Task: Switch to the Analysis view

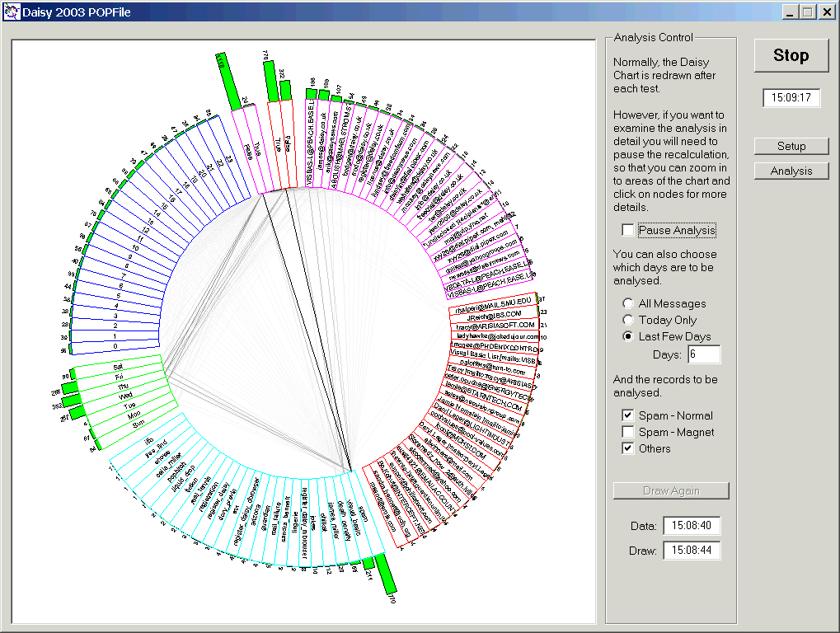Action: click(791, 171)
